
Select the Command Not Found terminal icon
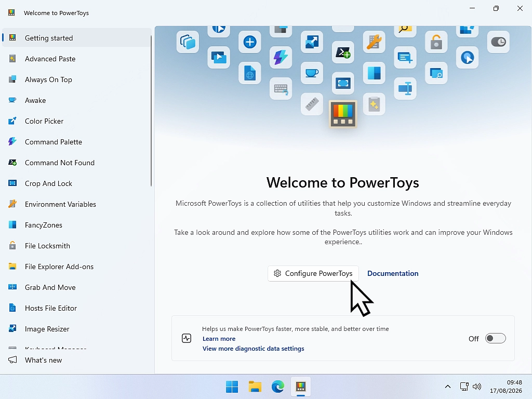12,163
